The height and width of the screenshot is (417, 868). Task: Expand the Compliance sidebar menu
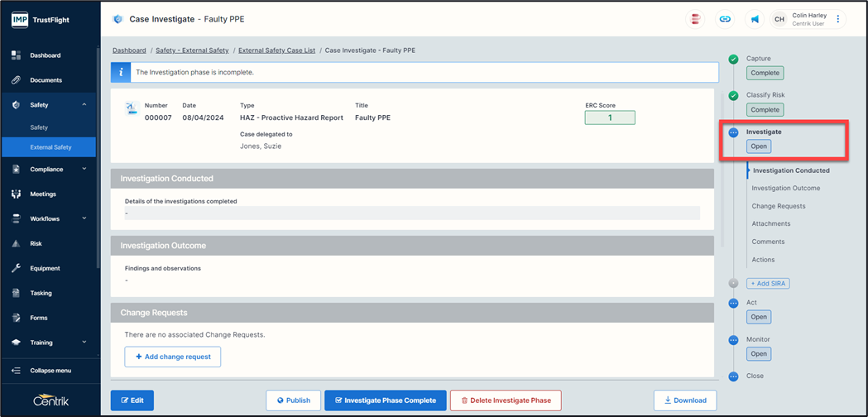click(x=84, y=170)
